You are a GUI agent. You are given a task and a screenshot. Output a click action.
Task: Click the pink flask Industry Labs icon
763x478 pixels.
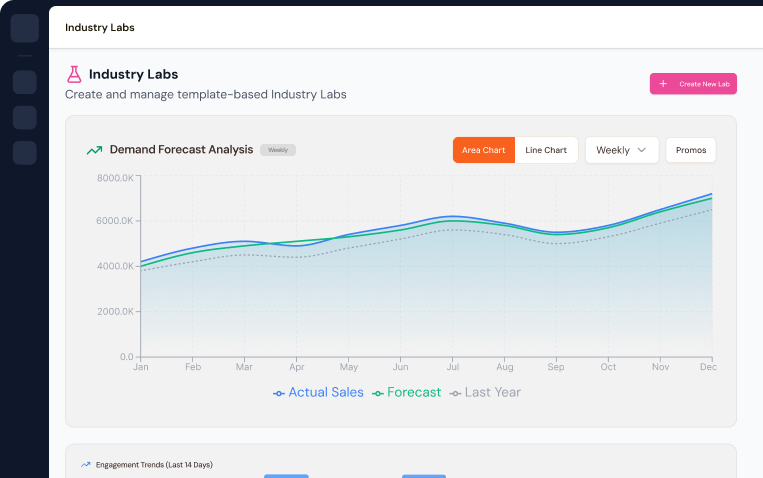(74, 74)
